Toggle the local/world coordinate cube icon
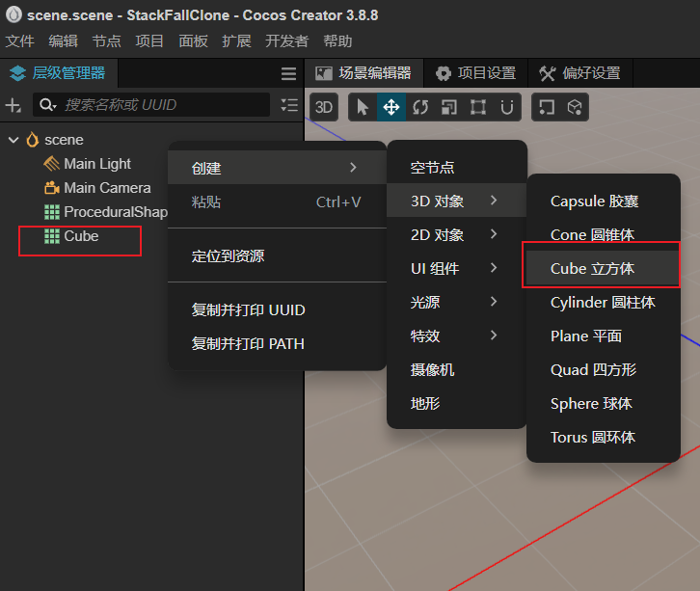The height and width of the screenshot is (591, 700). (575, 107)
